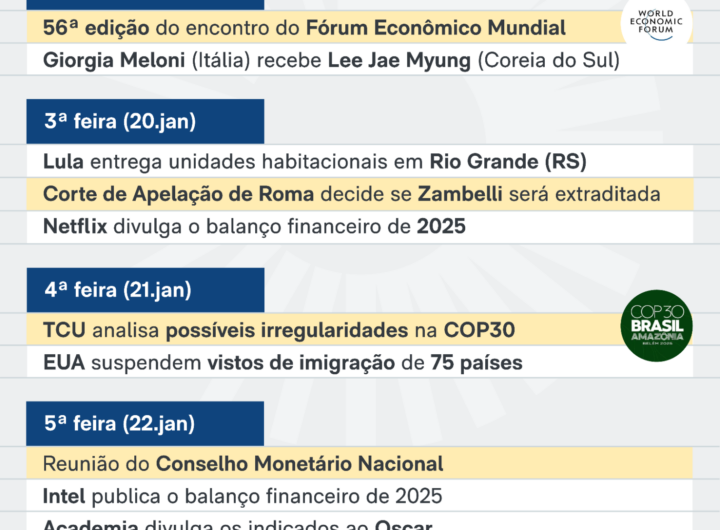Click the bold COP30 word in the TCU row
Viewport: 720px width, 530px height.
click(481, 329)
